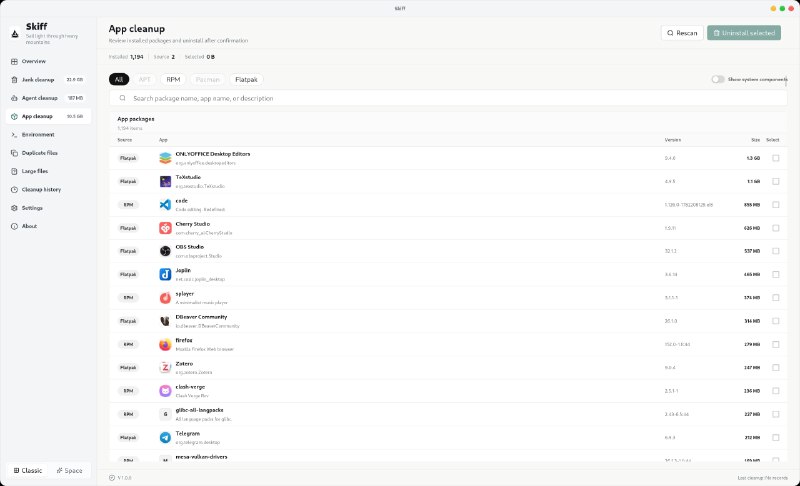Screen dimensions: 800x486
Task: Check Telegram checkbox
Action: coord(776,438)
